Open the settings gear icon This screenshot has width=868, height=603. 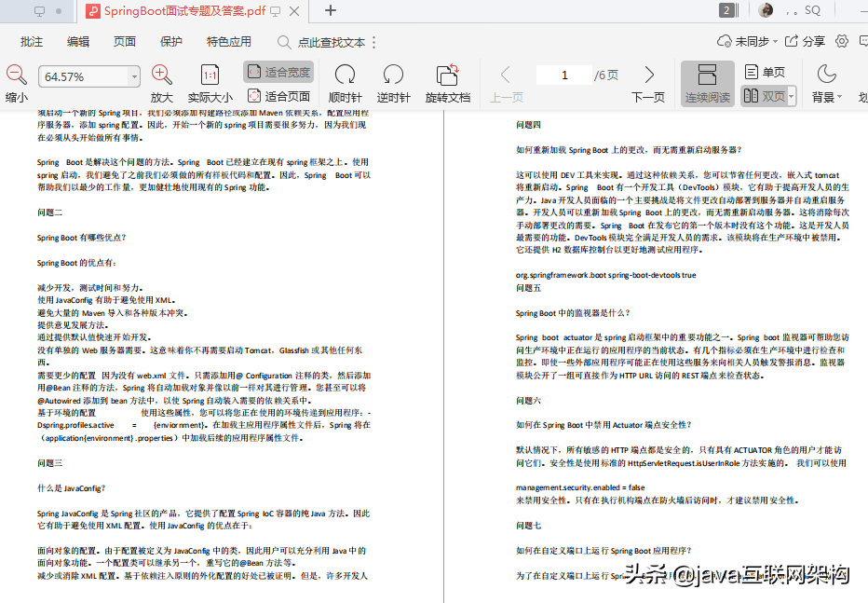tap(842, 41)
